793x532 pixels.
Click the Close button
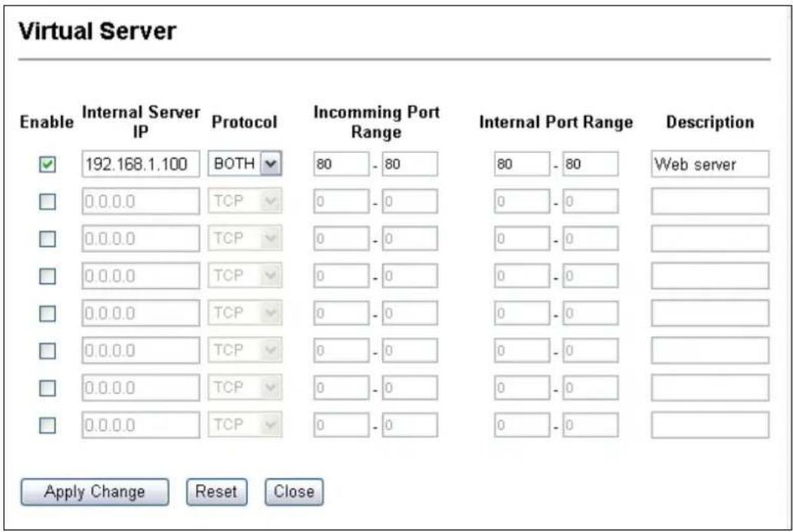(294, 491)
